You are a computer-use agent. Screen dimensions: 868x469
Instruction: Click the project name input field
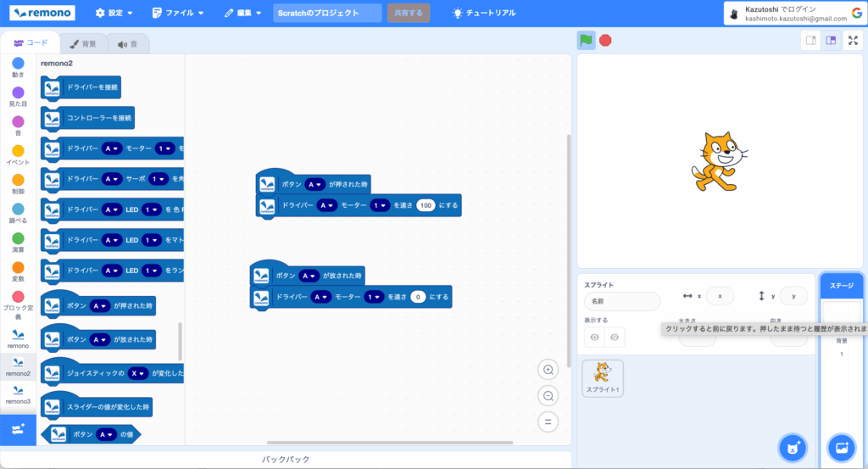(x=327, y=14)
